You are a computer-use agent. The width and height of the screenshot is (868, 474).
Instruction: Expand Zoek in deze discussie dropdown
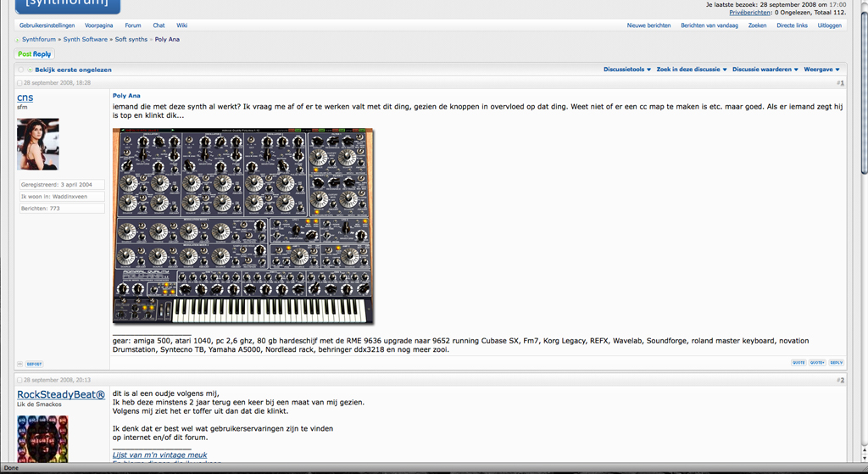692,70
